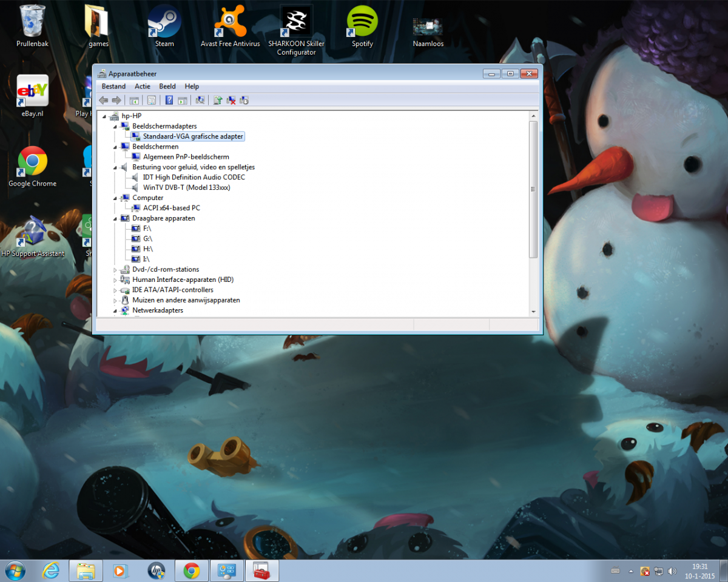Launch Internet Explorer from the taskbar
This screenshot has height=582, width=728.
[x=52, y=570]
